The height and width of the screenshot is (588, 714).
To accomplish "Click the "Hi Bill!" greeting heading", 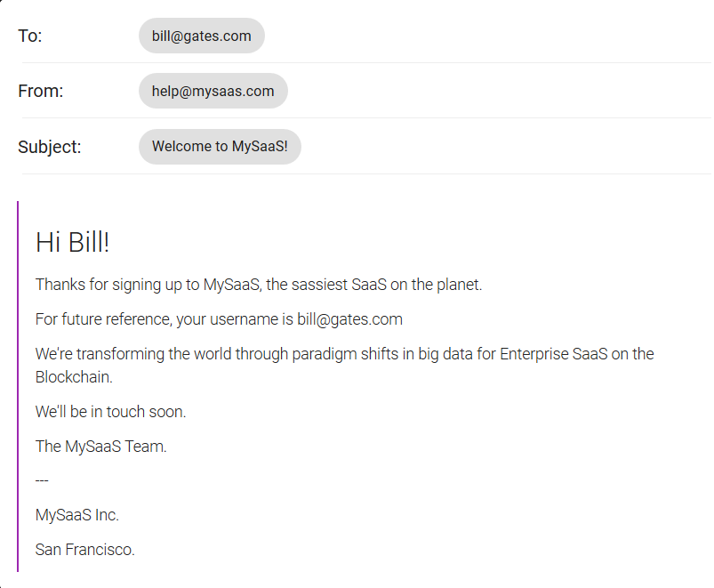I will [72, 242].
